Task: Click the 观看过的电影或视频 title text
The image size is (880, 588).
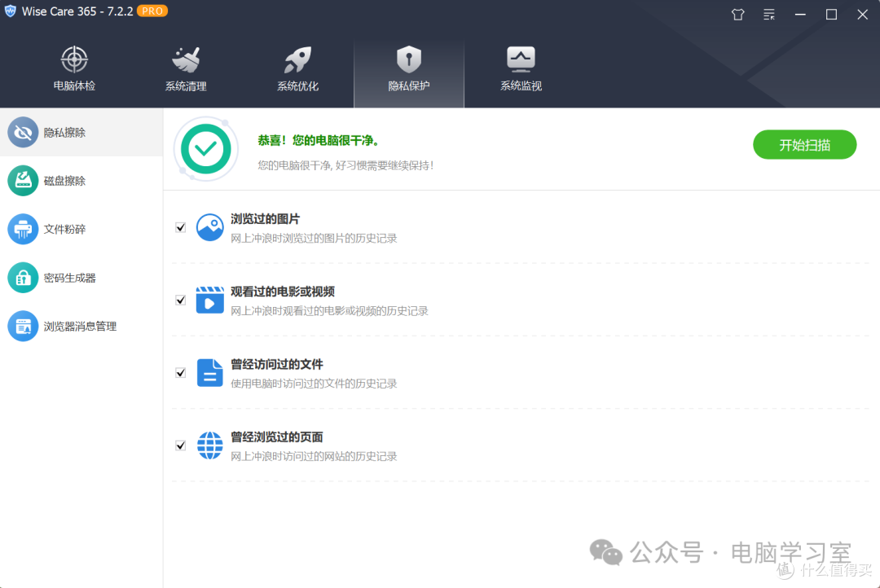Action: click(x=282, y=292)
